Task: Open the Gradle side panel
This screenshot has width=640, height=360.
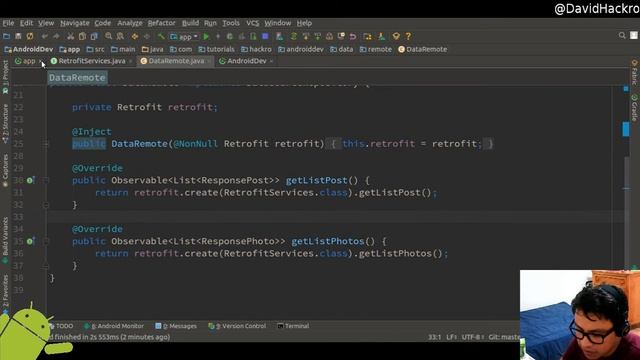Action: point(634,107)
